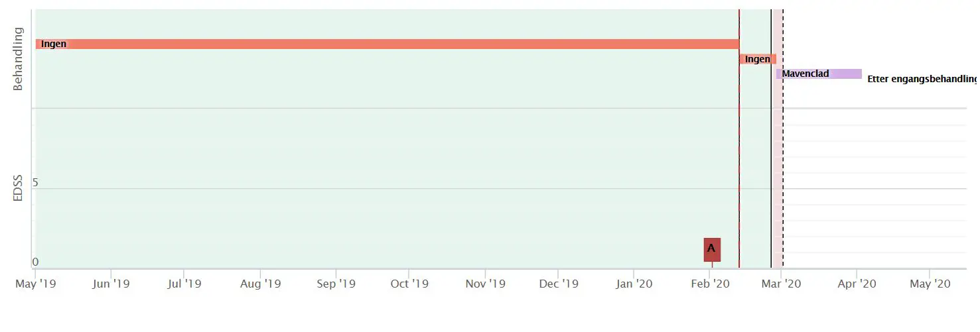This screenshot has width=980, height=332.
Task: Click the Behandling axis title
Action: 18,59
